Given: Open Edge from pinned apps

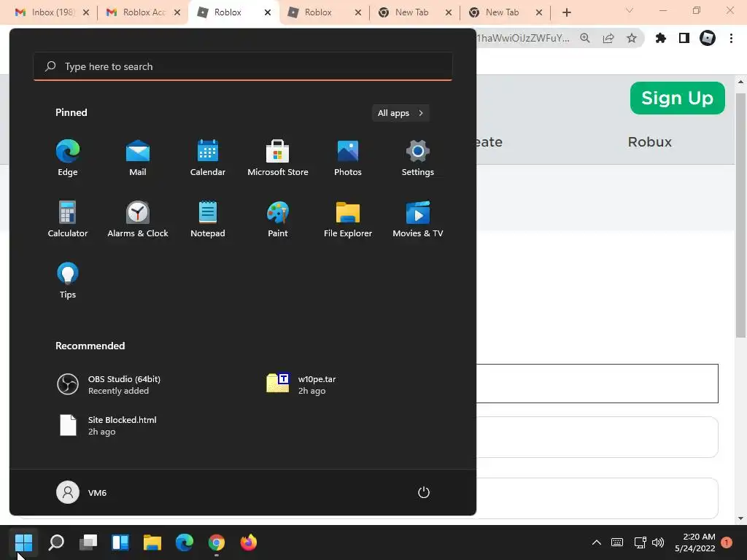Looking at the screenshot, I should (x=68, y=158).
